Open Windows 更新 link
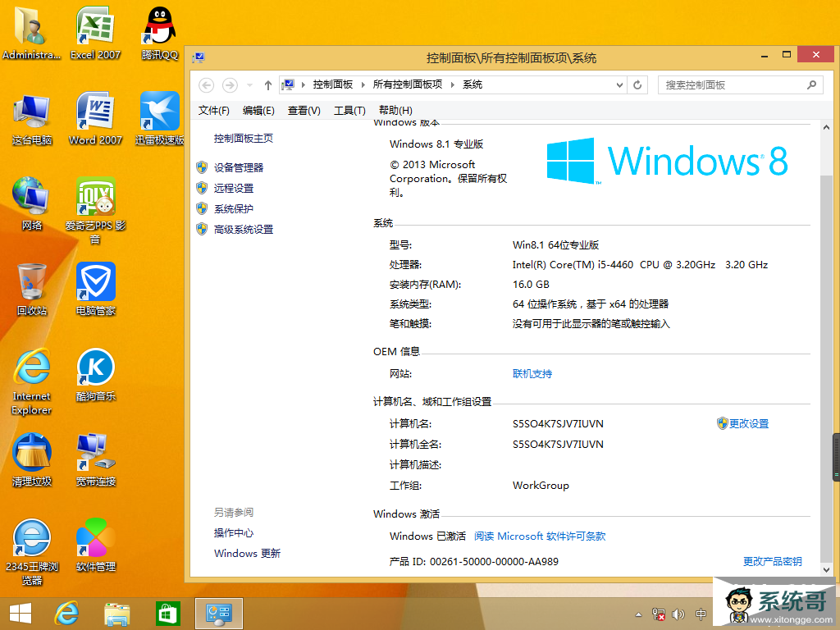 tap(247, 554)
